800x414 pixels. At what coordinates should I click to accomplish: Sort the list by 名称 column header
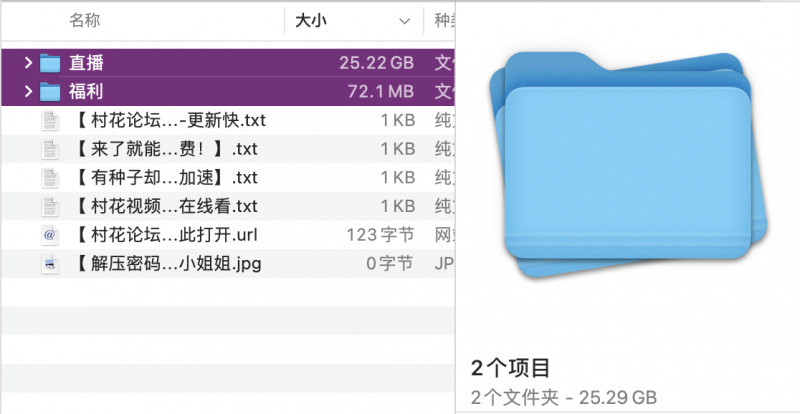[x=84, y=20]
